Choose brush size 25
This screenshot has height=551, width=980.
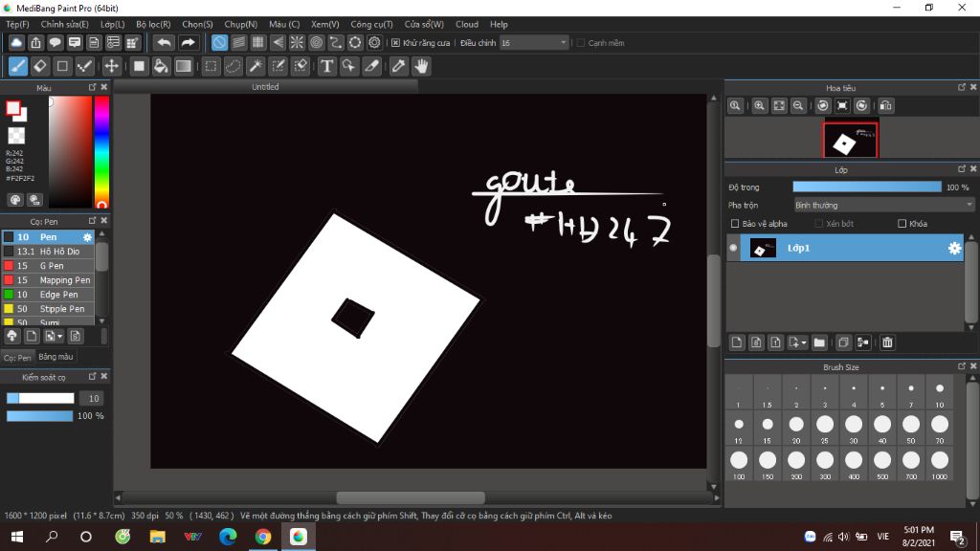coord(825,428)
